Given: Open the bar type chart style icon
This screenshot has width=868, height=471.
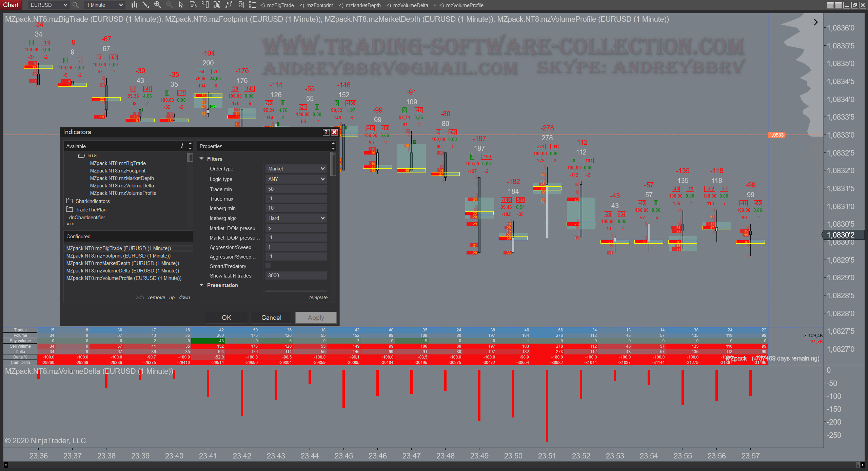Looking at the screenshot, I should tap(134, 5).
